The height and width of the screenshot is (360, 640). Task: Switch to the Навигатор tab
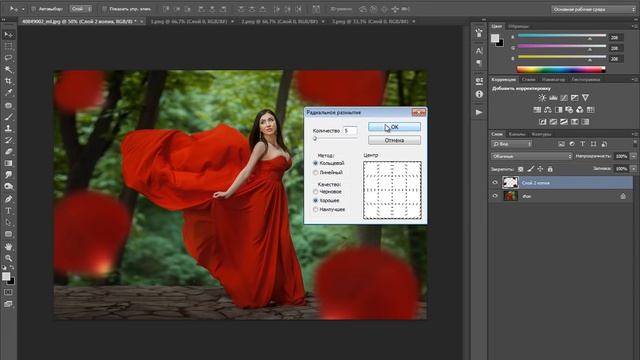point(553,80)
